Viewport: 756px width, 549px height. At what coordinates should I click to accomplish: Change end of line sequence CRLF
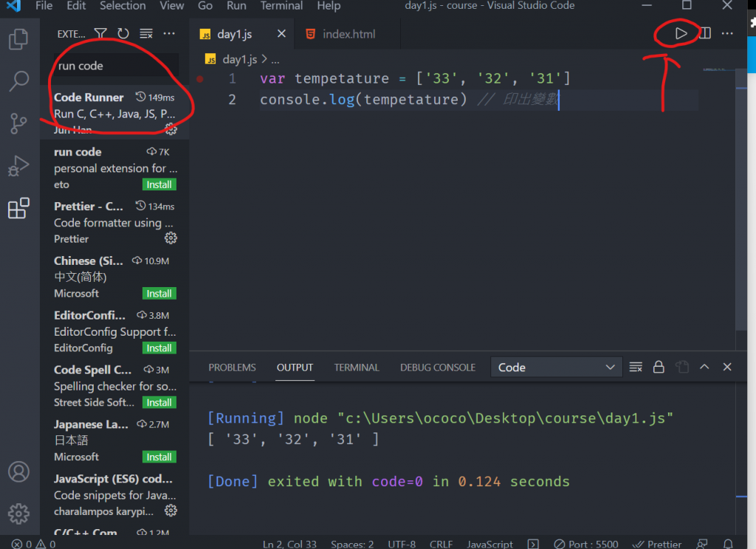[x=441, y=544]
